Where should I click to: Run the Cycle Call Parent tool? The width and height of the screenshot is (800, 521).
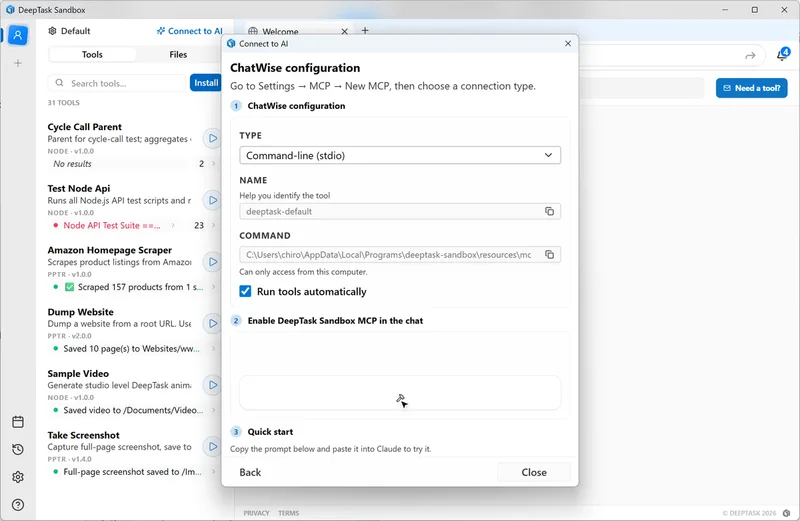(x=212, y=138)
